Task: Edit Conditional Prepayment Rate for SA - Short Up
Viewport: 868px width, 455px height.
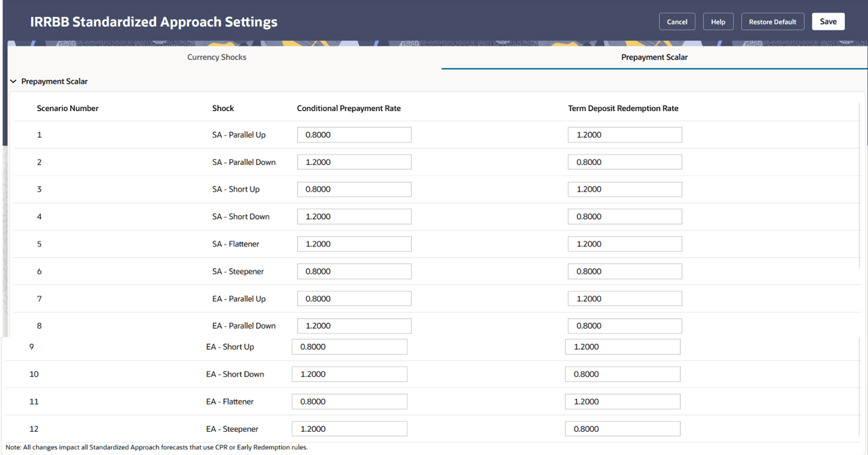Action: pos(354,189)
